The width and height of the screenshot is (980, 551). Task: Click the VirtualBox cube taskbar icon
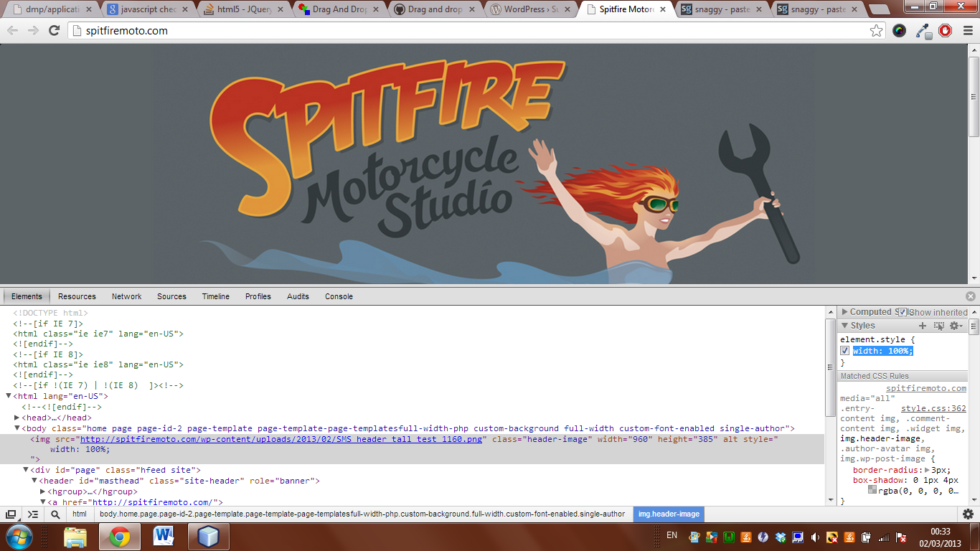tap(208, 537)
